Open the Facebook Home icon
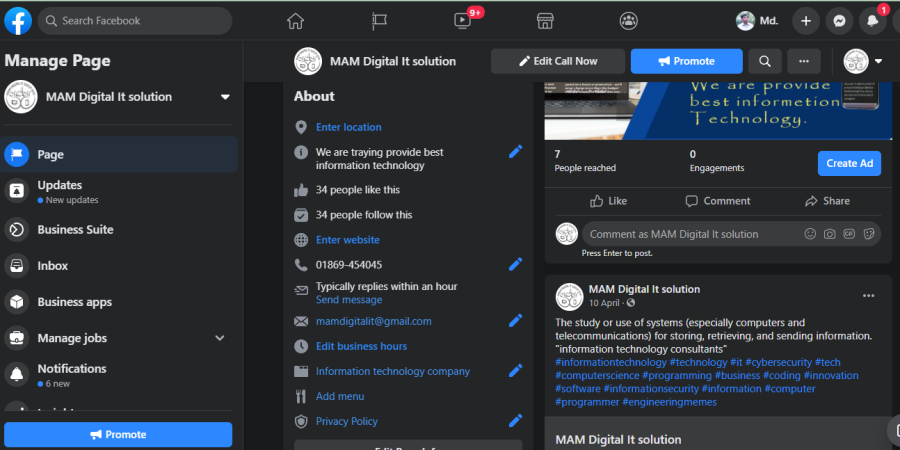Viewport: 900px width, 450px height. (295, 21)
